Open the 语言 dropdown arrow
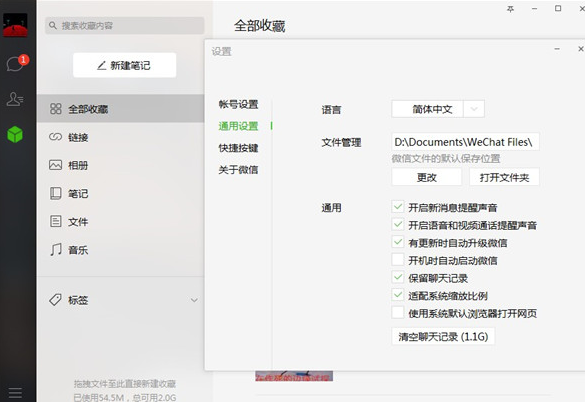 tap(474, 109)
